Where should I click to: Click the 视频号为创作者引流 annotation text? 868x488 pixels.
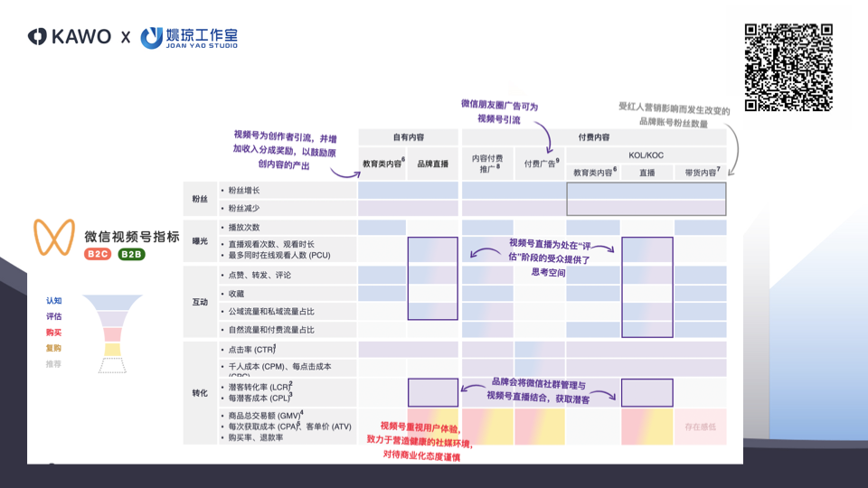pos(285,150)
